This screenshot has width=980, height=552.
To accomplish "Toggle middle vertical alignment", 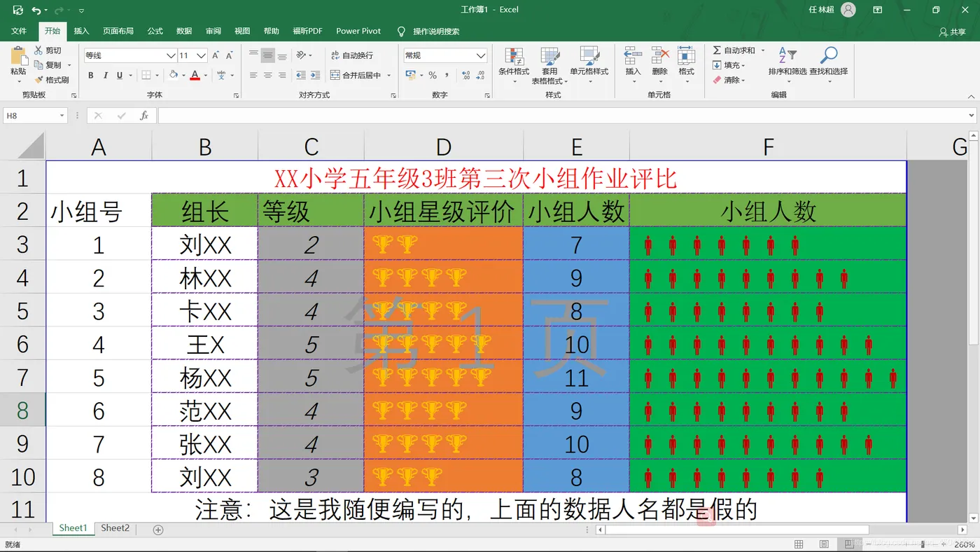I will (x=267, y=55).
